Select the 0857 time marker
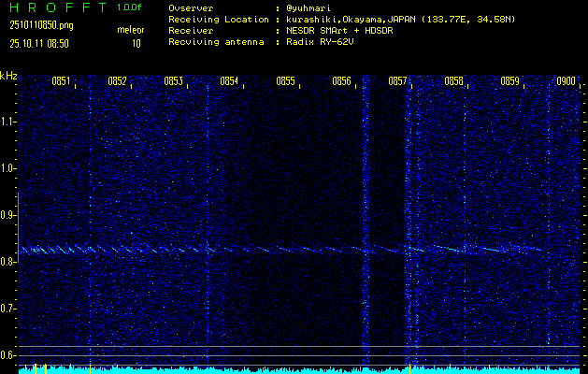The image size is (588, 374). tap(398, 81)
